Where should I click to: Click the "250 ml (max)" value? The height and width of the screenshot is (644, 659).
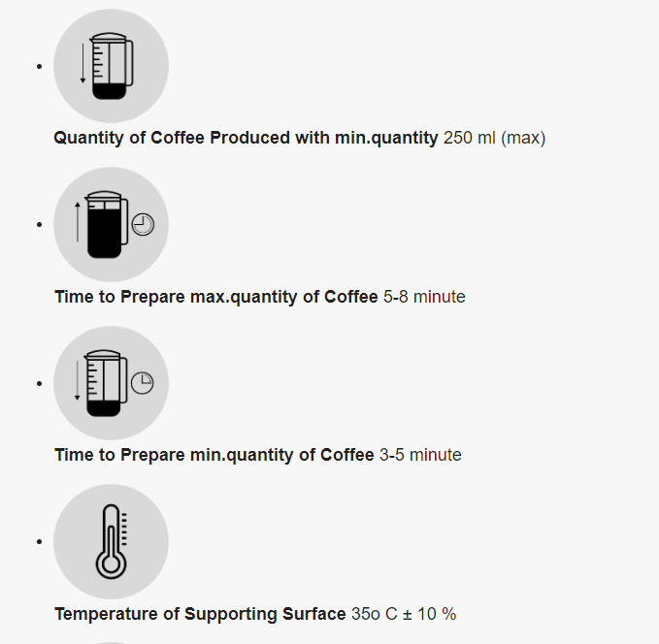tap(494, 138)
